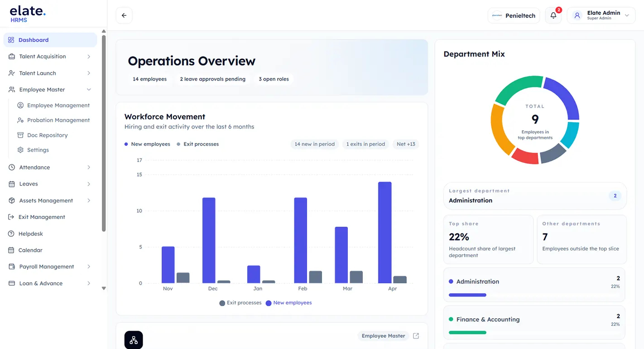Click the Probation Management icon
Image resolution: width=644 pixels, height=349 pixels.
(20, 120)
